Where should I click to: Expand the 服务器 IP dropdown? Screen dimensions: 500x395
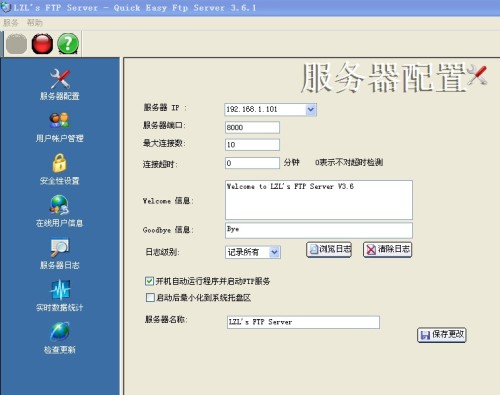(x=311, y=109)
